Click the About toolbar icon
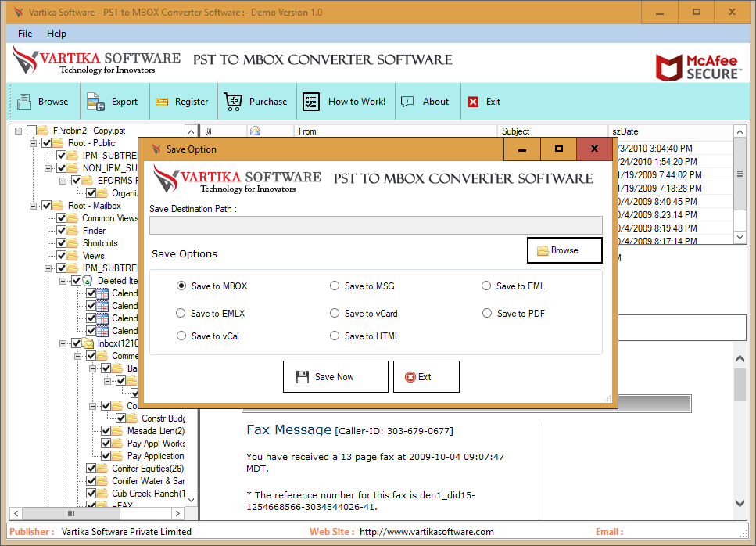The width and height of the screenshot is (756, 546). coord(407,101)
